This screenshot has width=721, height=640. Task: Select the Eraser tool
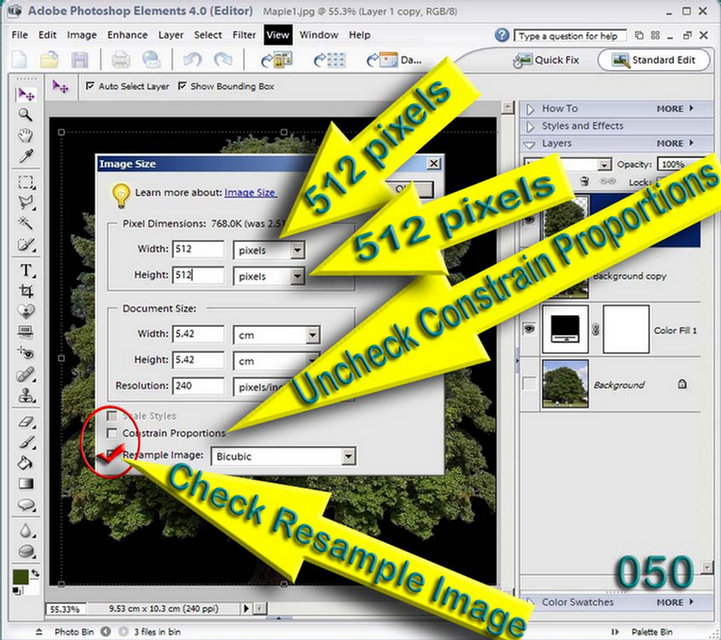coord(26,421)
